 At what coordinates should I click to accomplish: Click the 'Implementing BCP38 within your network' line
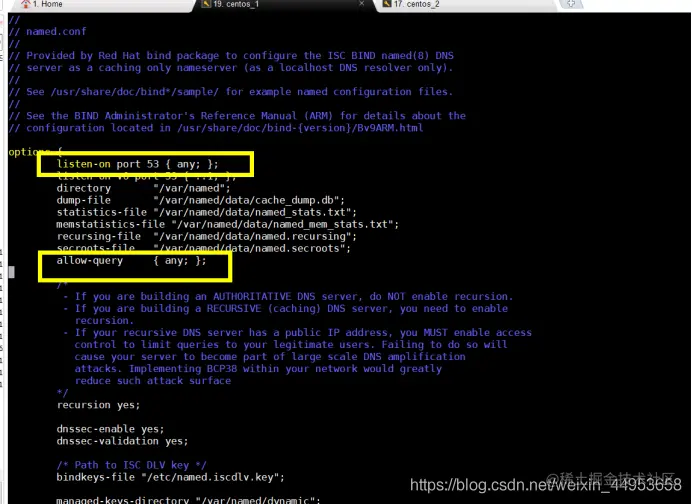click(258, 369)
